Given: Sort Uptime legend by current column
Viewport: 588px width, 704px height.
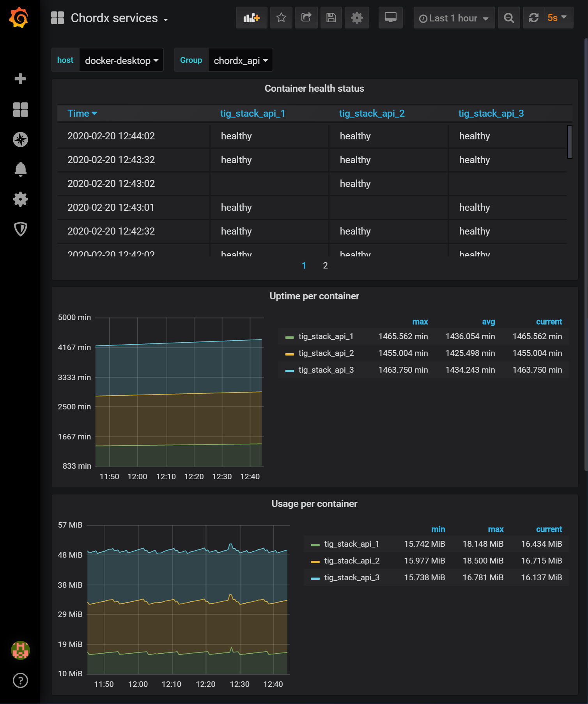Looking at the screenshot, I should [x=549, y=322].
